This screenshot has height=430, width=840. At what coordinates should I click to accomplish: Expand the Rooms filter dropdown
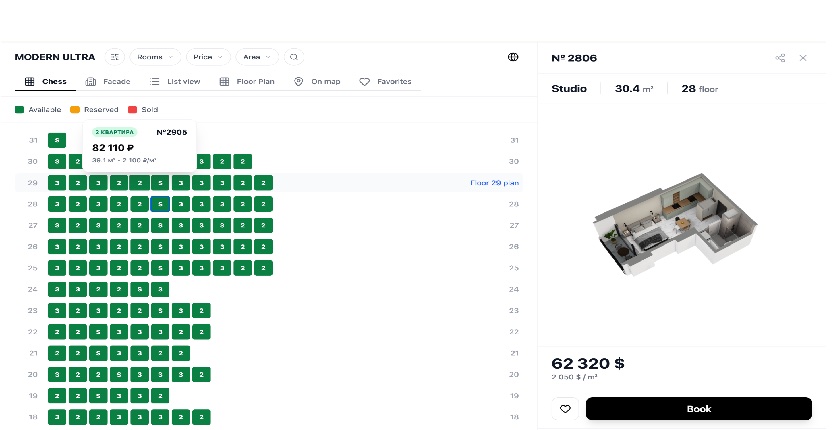[155, 57]
